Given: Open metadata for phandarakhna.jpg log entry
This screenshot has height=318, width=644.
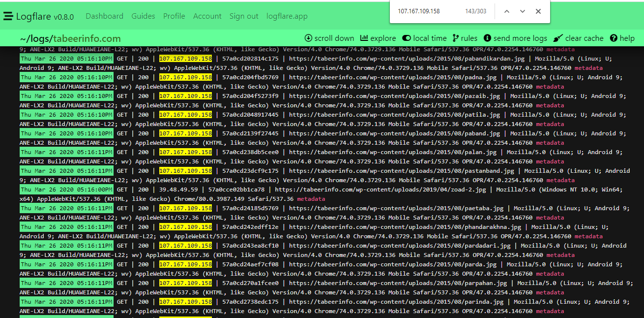Looking at the screenshot, I should click(x=588, y=236).
